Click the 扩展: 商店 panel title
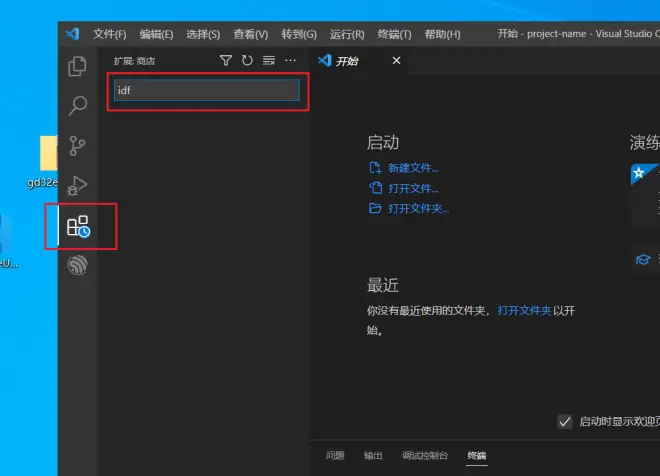Screen dimensions: 660x476 (134, 61)
